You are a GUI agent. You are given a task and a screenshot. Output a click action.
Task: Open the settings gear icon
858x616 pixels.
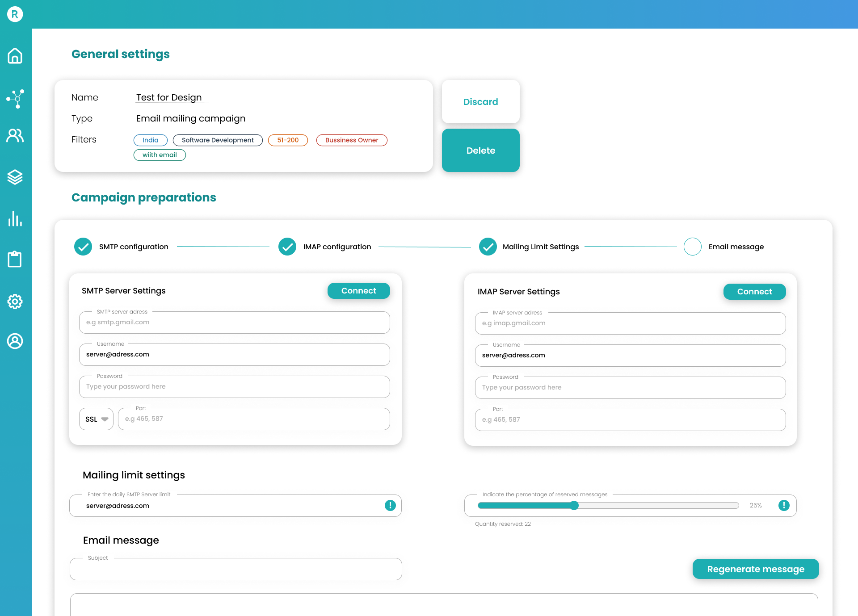click(15, 302)
